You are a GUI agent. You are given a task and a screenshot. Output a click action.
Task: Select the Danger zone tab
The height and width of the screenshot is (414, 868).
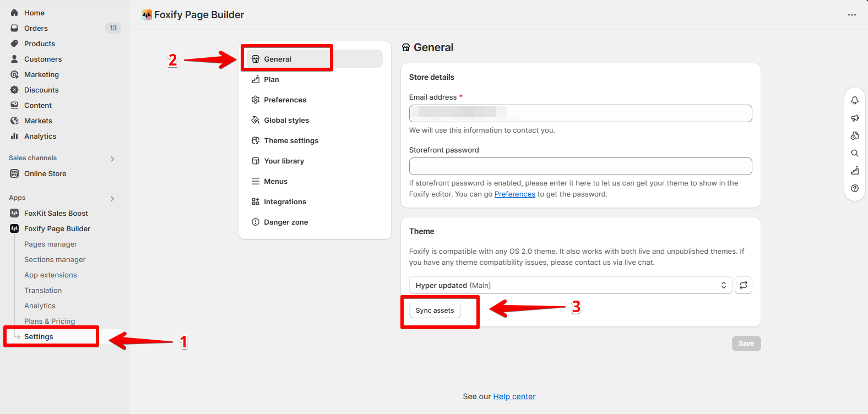point(314,222)
